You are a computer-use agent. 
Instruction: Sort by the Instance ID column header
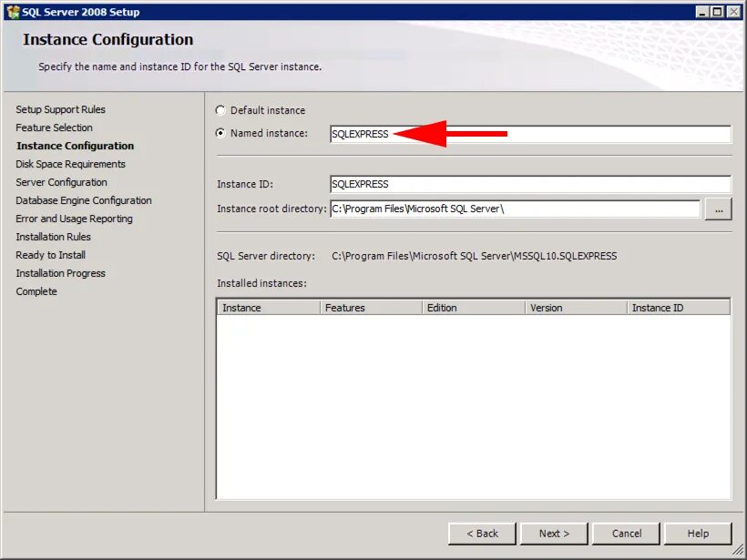click(x=679, y=308)
